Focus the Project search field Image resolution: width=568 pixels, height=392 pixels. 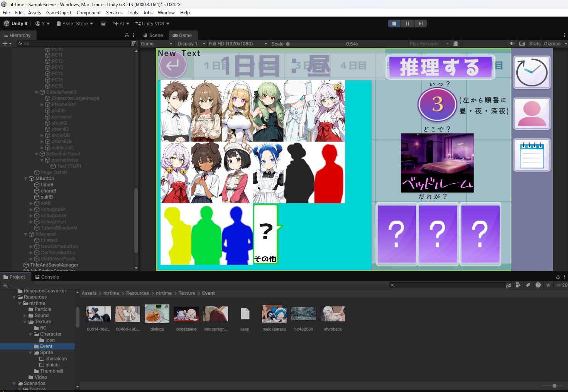[x=447, y=285]
